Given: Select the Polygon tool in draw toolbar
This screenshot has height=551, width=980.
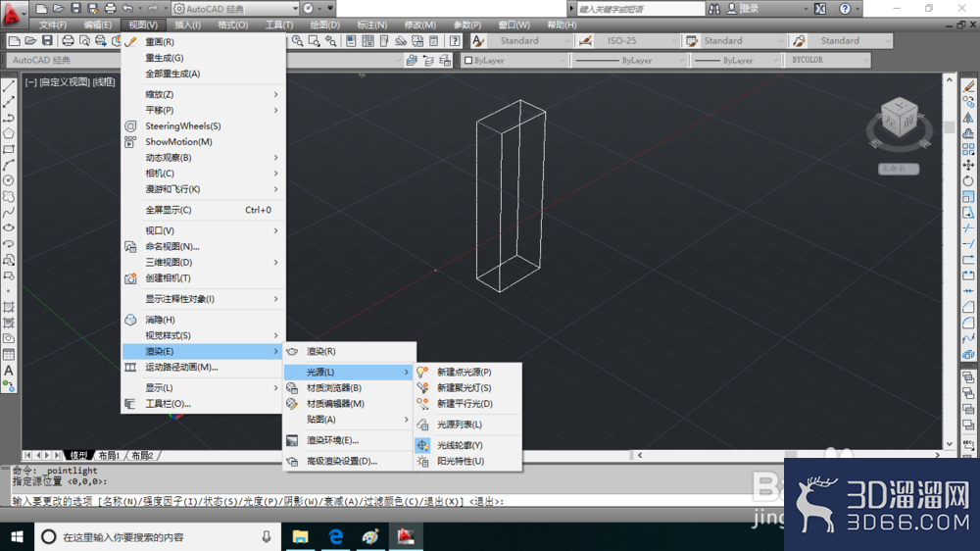Looking at the screenshot, I should coord(9,133).
